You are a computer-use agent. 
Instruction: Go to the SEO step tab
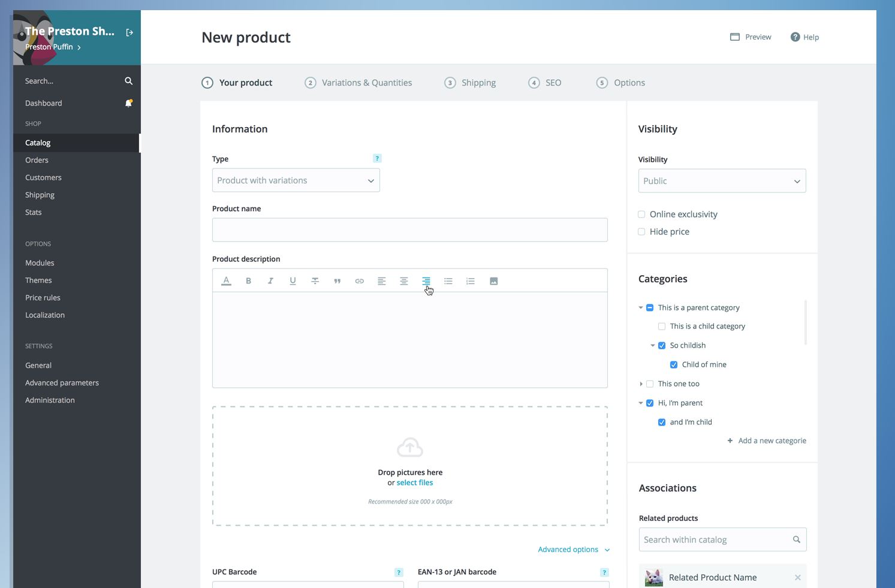[x=545, y=83]
